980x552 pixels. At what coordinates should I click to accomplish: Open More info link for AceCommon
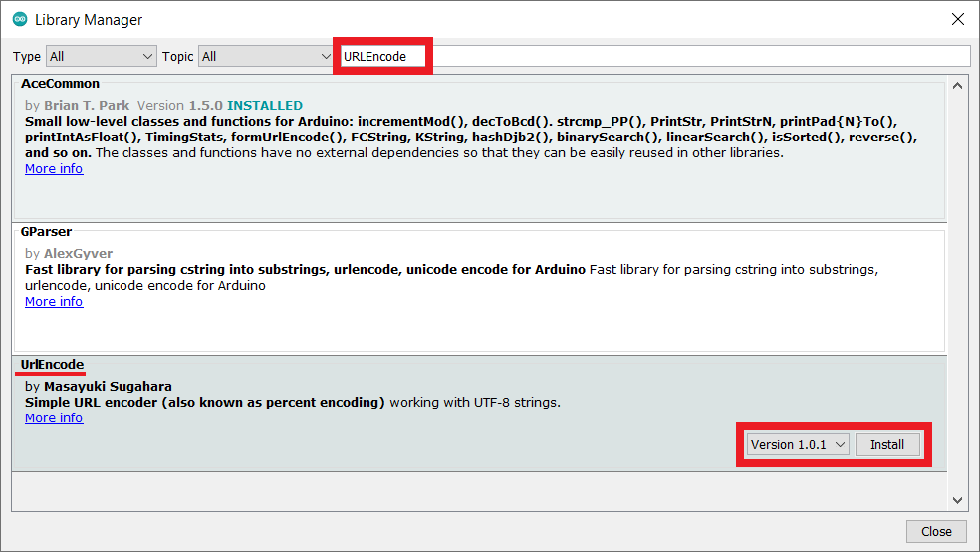coord(54,169)
